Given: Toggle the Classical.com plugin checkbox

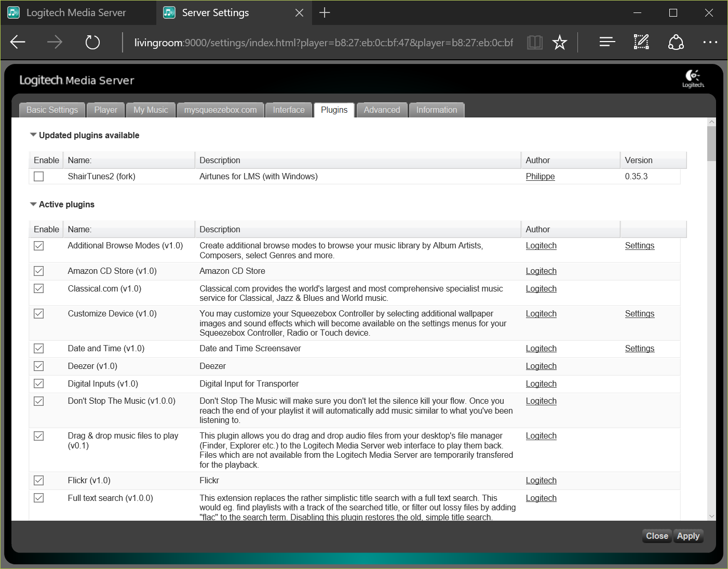Looking at the screenshot, I should pyautogui.click(x=39, y=289).
